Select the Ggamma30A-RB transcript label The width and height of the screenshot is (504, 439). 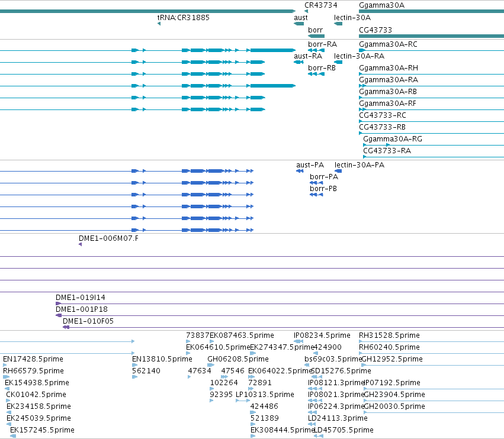coord(388,92)
